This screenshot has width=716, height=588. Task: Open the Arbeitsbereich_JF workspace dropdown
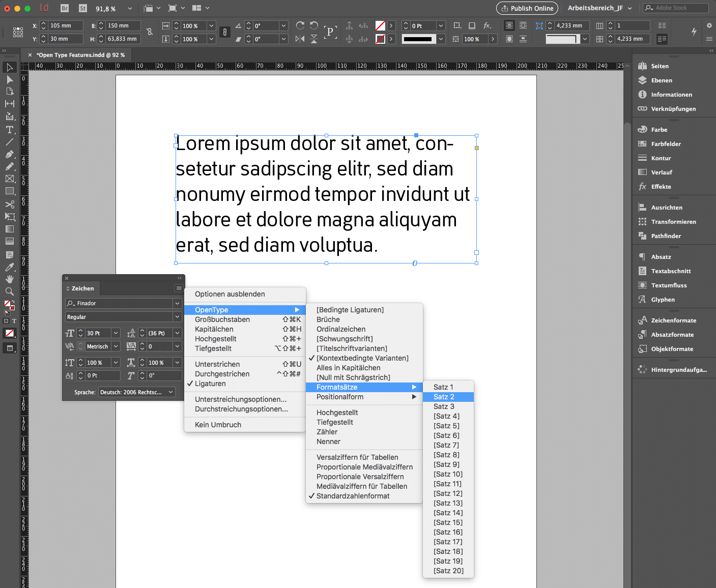click(599, 8)
